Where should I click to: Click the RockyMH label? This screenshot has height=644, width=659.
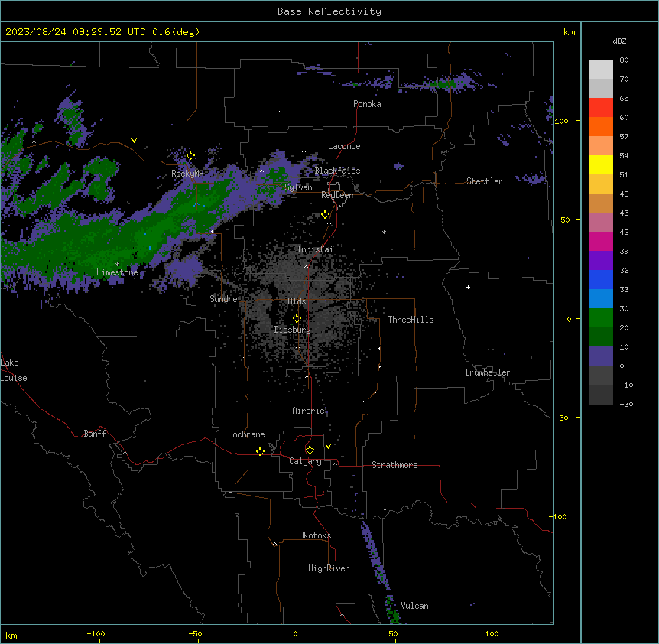187,174
